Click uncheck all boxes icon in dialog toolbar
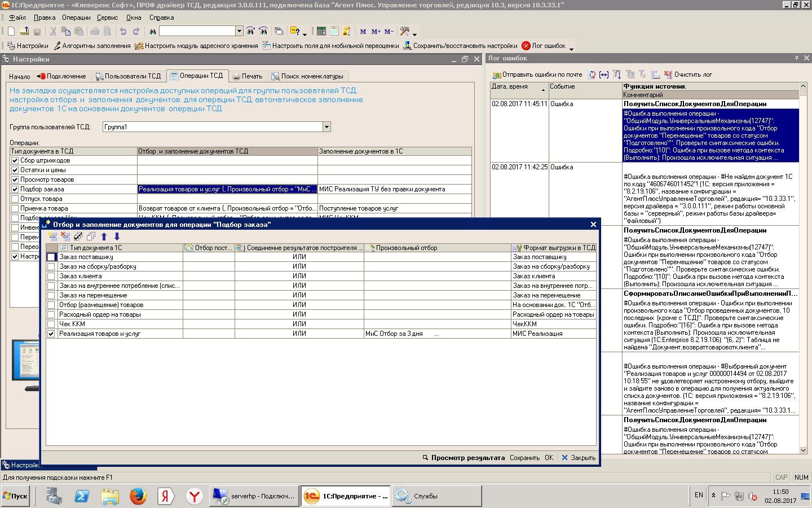The width and height of the screenshot is (812, 508). [91, 237]
